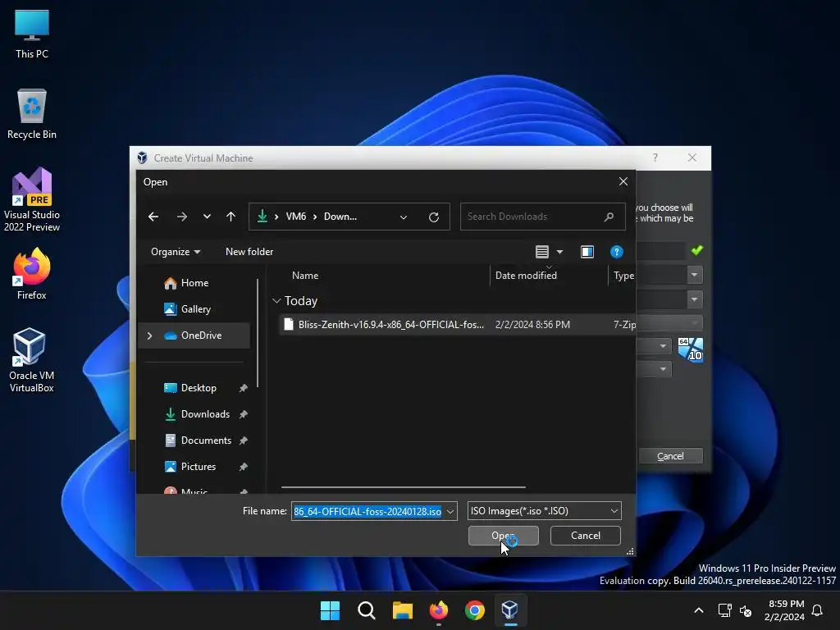Open Recycle Bin desktop icon

(x=32, y=114)
